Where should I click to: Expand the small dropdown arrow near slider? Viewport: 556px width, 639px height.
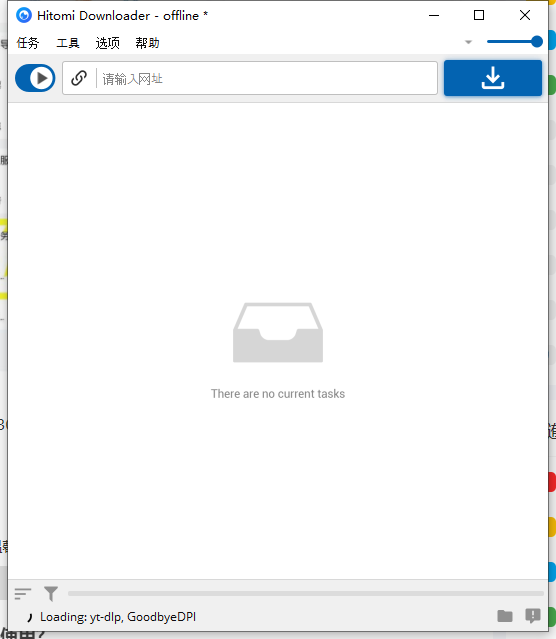(x=468, y=42)
